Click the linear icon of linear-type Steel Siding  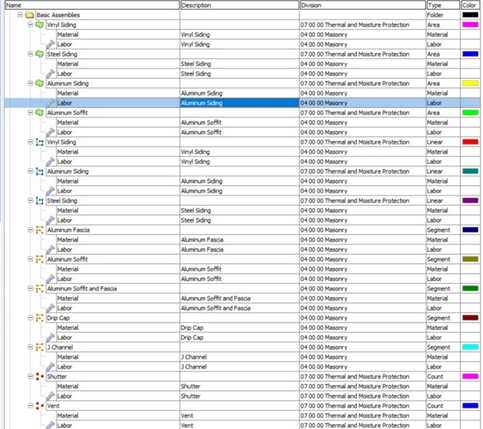tap(39, 201)
